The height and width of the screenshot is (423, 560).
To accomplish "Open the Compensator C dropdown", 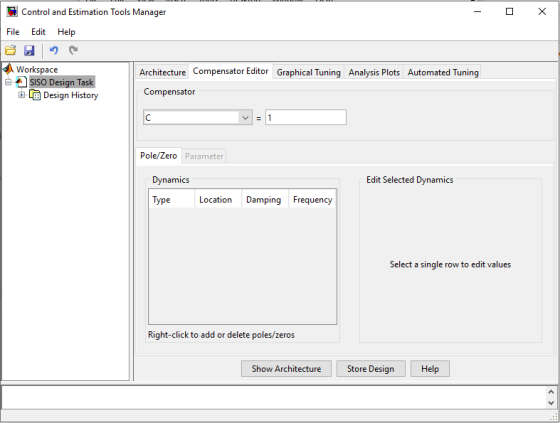I will (x=245, y=118).
